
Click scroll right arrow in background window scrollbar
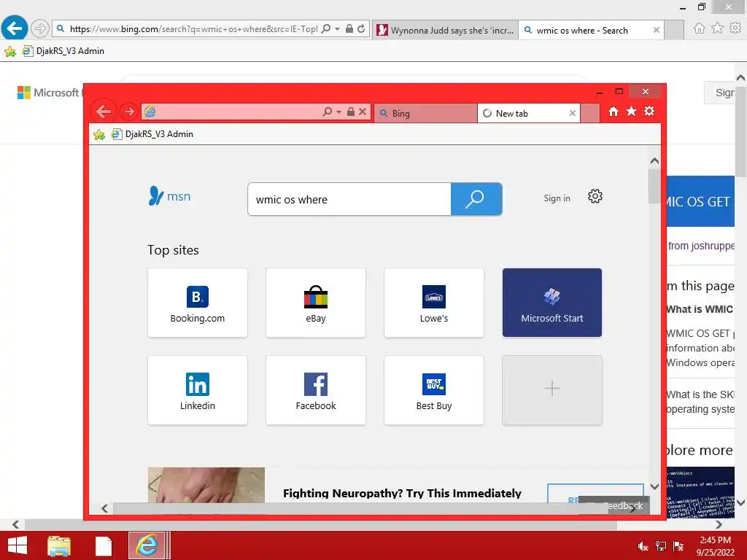click(719, 525)
